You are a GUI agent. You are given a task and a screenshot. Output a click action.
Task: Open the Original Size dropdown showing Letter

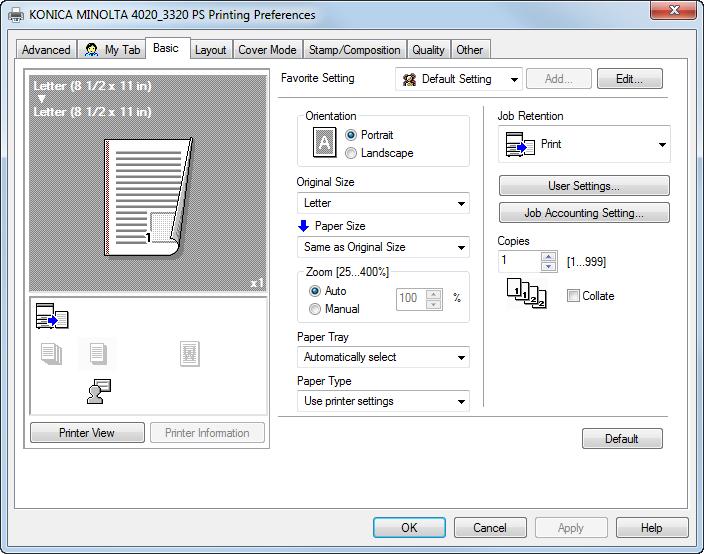383,203
